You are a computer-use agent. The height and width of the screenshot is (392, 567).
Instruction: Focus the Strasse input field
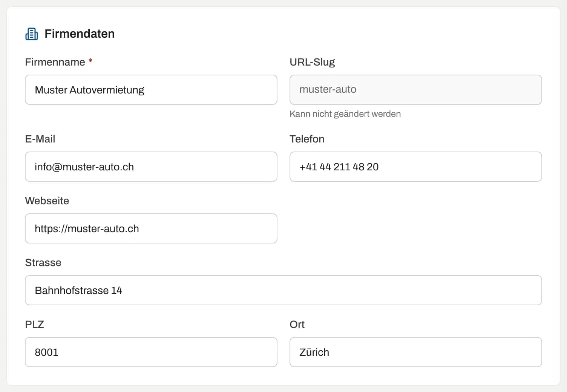coord(283,290)
